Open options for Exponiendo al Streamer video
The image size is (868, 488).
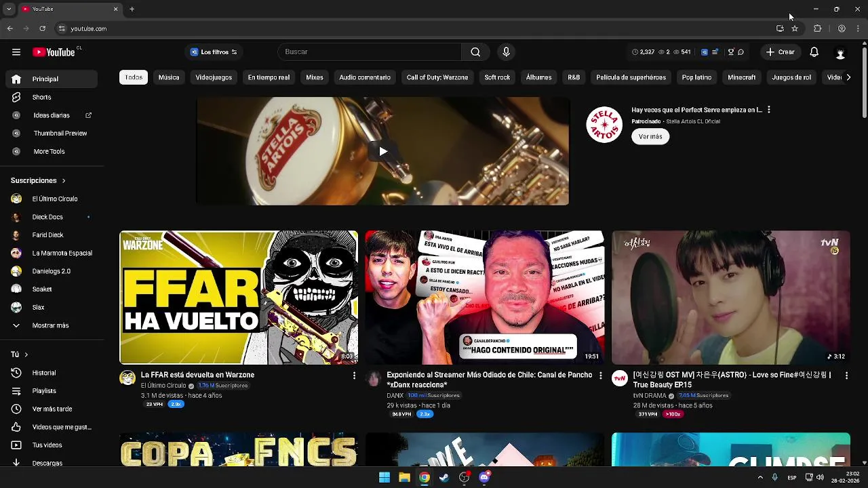tap(600, 375)
